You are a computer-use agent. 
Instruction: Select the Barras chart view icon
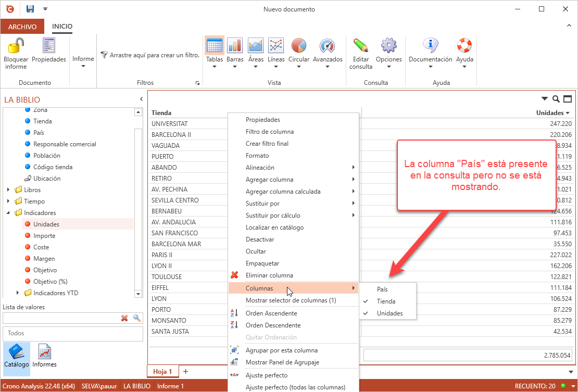[235, 46]
